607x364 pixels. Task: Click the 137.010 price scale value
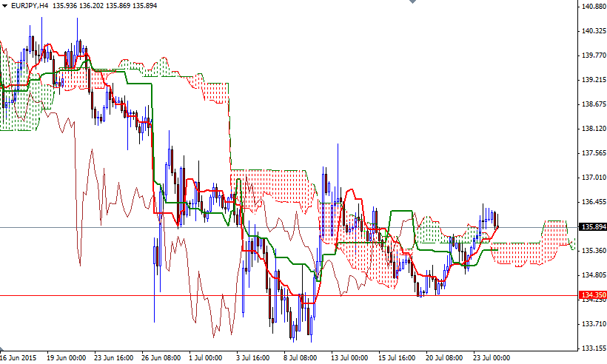pos(594,177)
